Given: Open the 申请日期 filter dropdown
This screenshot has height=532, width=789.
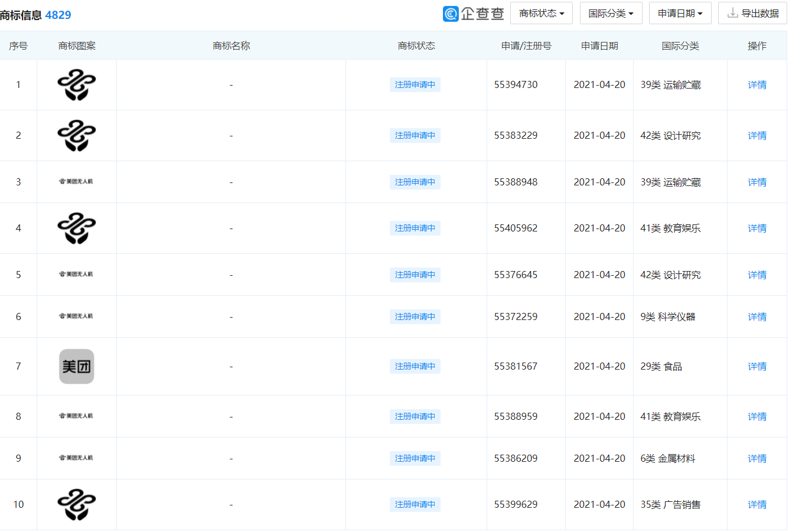Looking at the screenshot, I should point(680,12).
